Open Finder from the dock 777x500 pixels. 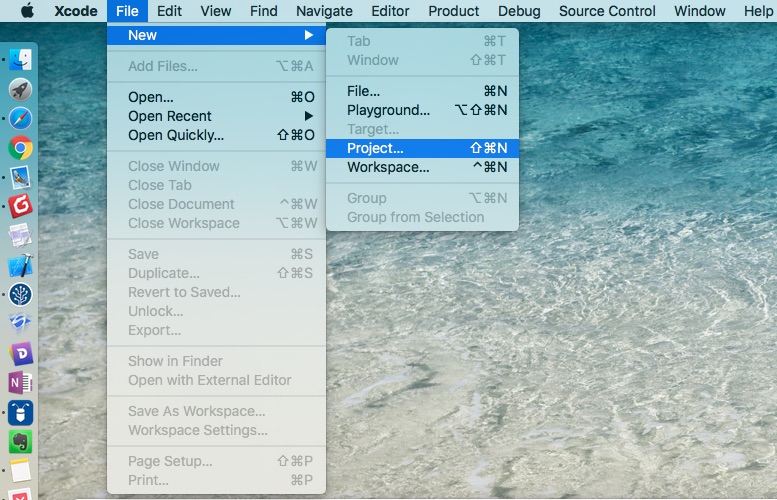tap(20, 59)
